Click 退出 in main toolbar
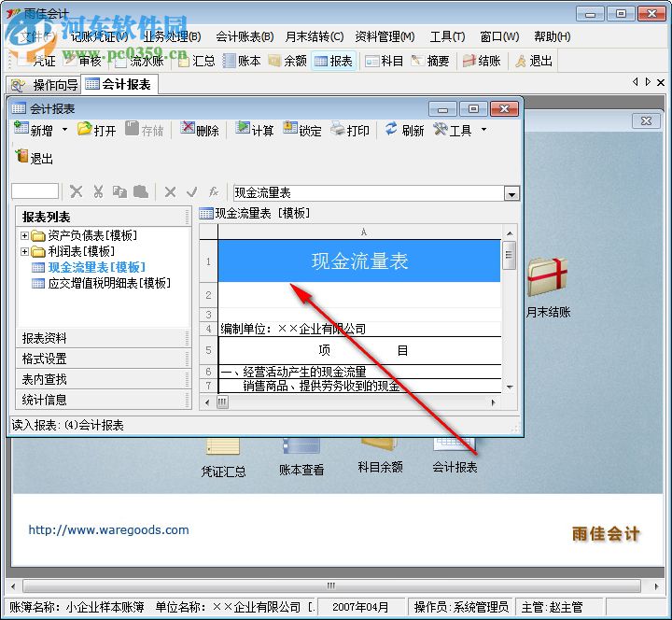Screen dimensions: 672x620 tap(534, 61)
